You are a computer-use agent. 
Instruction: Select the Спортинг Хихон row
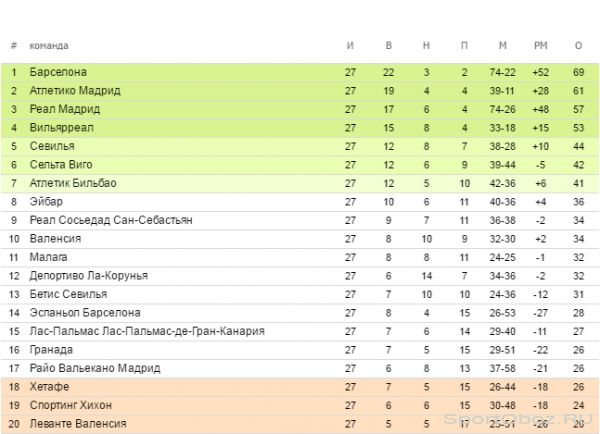(300, 405)
